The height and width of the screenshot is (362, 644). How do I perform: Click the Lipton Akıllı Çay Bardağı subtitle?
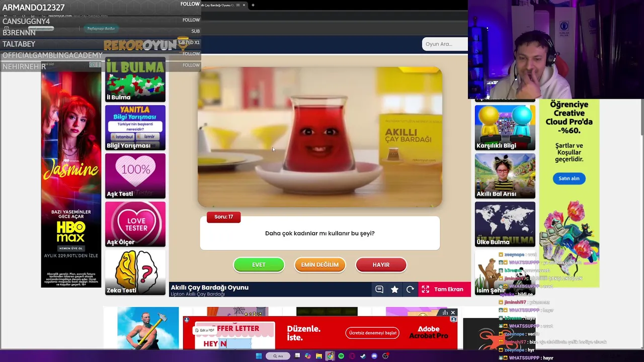point(198,294)
